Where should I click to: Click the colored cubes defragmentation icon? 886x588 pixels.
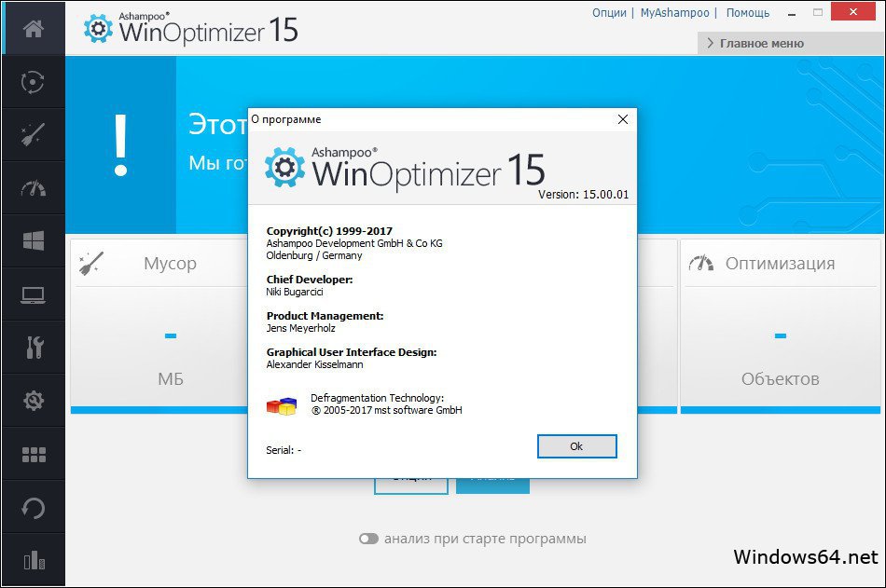[282, 405]
